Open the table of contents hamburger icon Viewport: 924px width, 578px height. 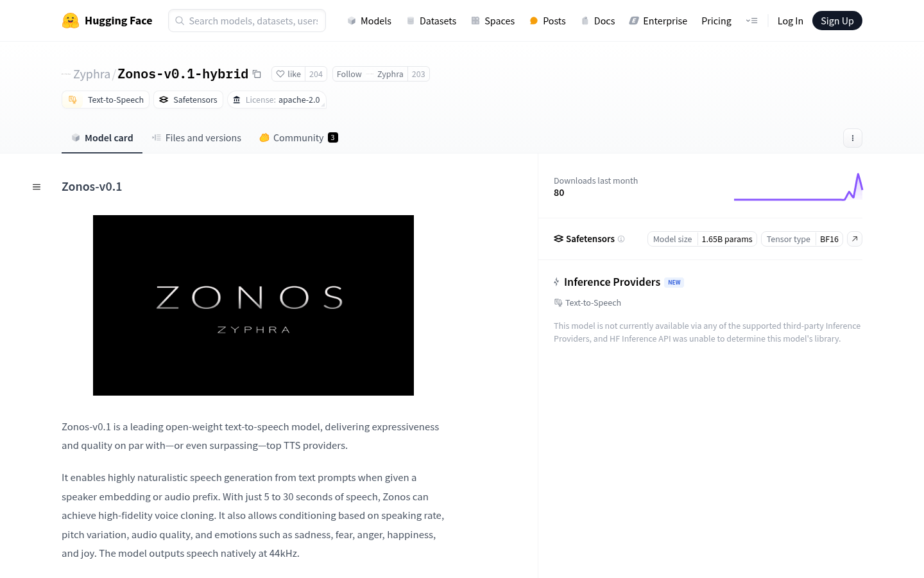[x=37, y=186]
